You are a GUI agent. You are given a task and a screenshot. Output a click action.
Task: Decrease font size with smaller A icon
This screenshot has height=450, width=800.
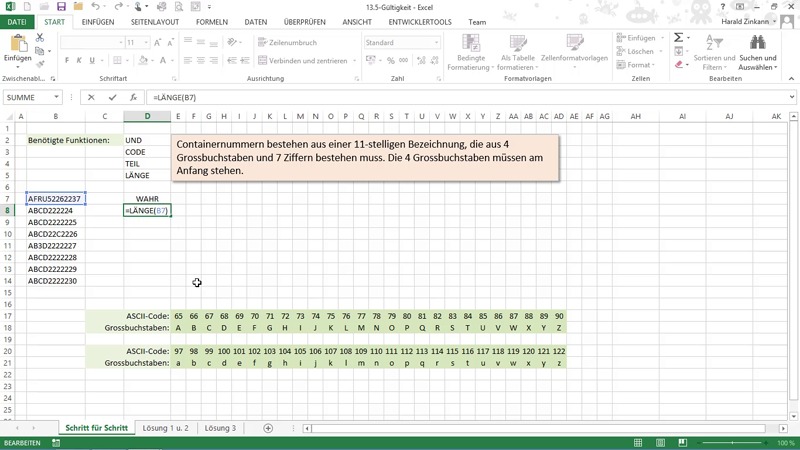coord(170,42)
